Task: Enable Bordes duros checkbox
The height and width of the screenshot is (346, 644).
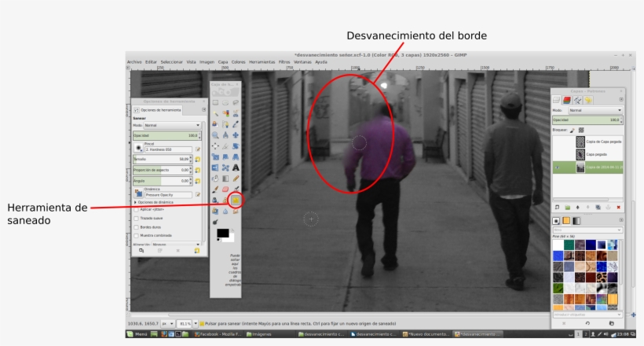Action: pyautogui.click(x=137, y=227)
